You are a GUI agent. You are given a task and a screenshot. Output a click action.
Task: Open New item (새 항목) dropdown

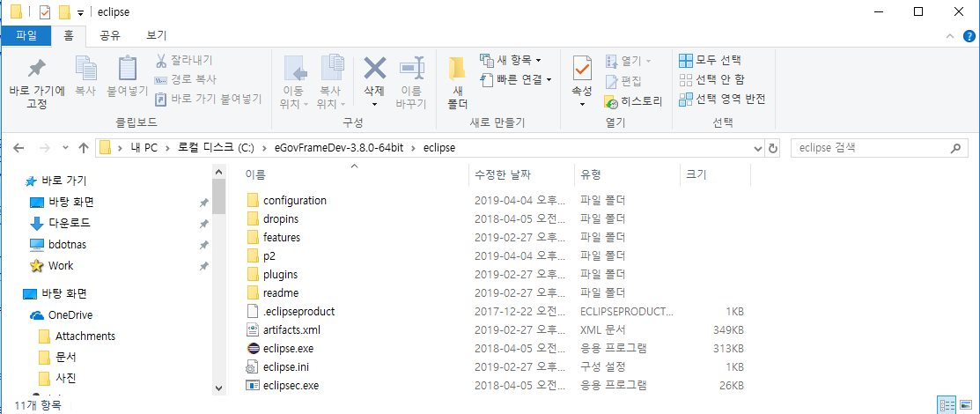click(510, 60)
